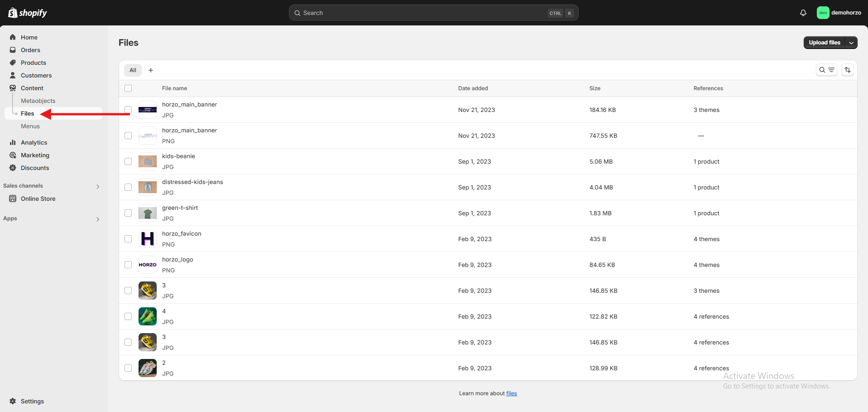868x412 pixels.
Task: Click the sort files arrows icon
Action: tap(848, 70)
